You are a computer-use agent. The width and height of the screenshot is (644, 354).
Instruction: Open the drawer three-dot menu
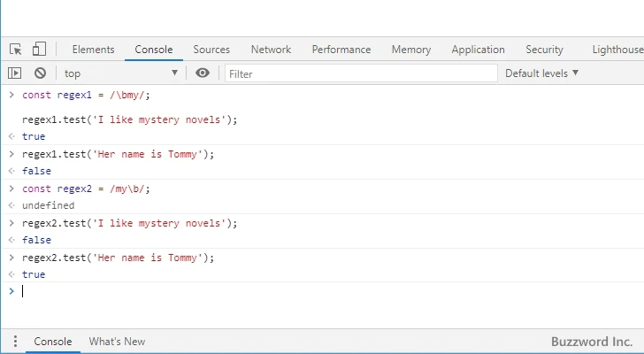(15, 342)
